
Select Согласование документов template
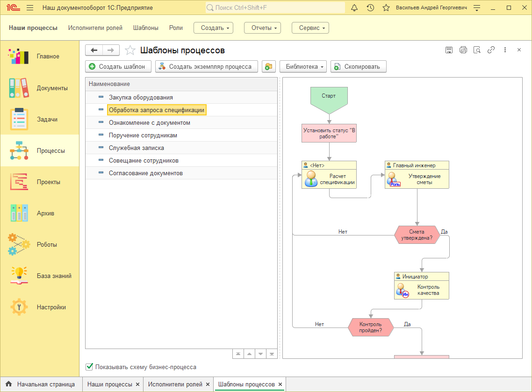click(181, 173)
